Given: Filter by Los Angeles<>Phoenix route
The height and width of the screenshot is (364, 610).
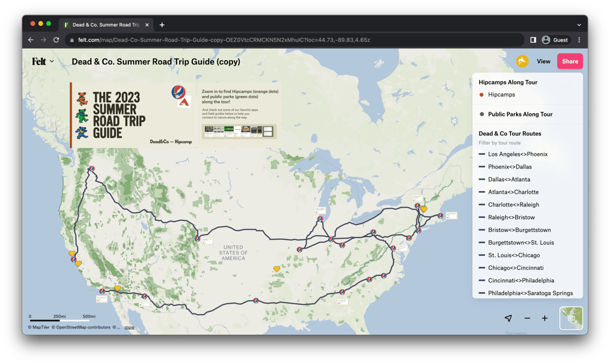Looking at the screenshot, I should (517, 154).
